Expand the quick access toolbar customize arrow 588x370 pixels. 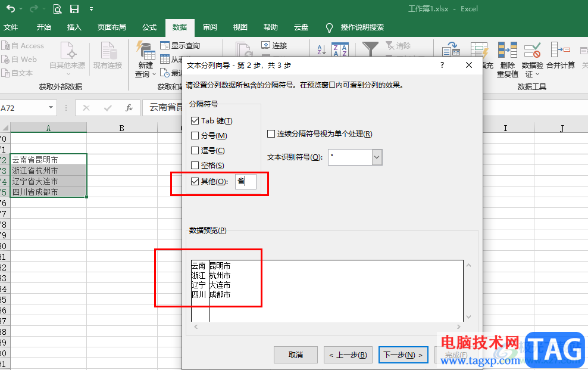click(91, 9)
